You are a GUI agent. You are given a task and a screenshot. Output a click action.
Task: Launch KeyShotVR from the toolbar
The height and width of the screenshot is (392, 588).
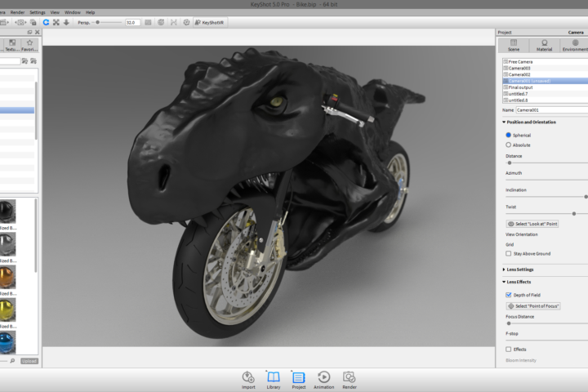click(209, 23)
